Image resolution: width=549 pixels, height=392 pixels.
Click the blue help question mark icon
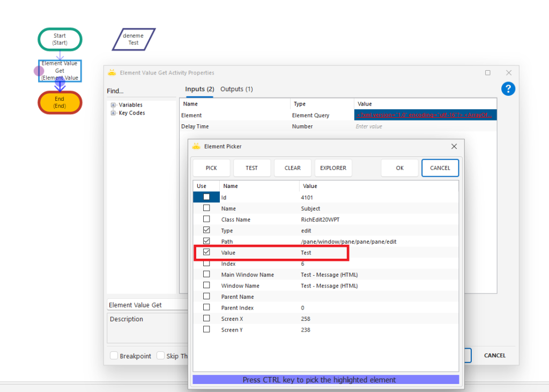coord(508,89)
